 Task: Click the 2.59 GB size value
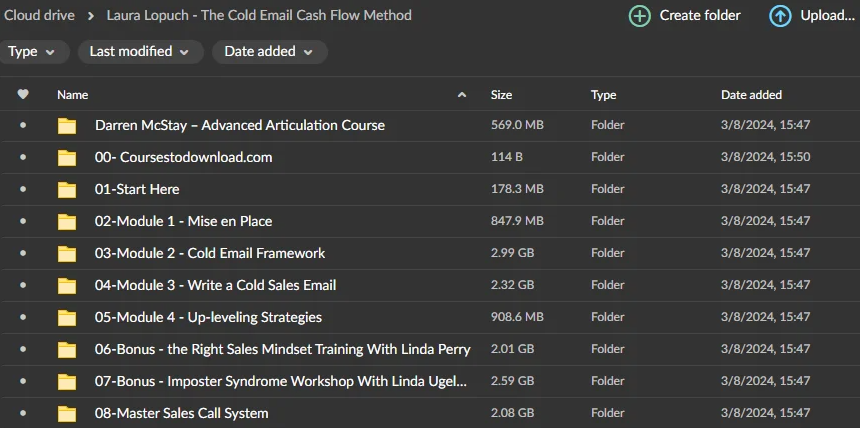pyautogui.click(x=512, y=380)
